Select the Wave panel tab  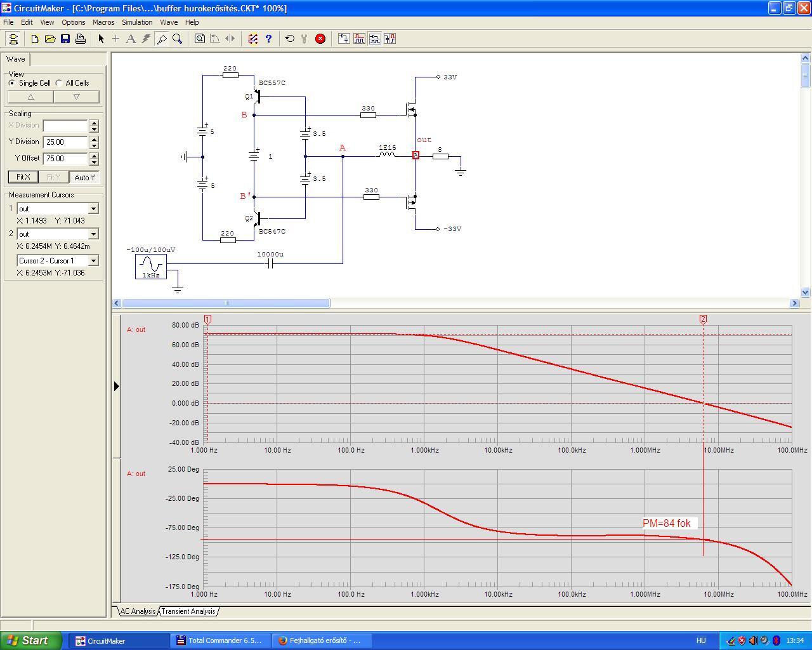16,59
